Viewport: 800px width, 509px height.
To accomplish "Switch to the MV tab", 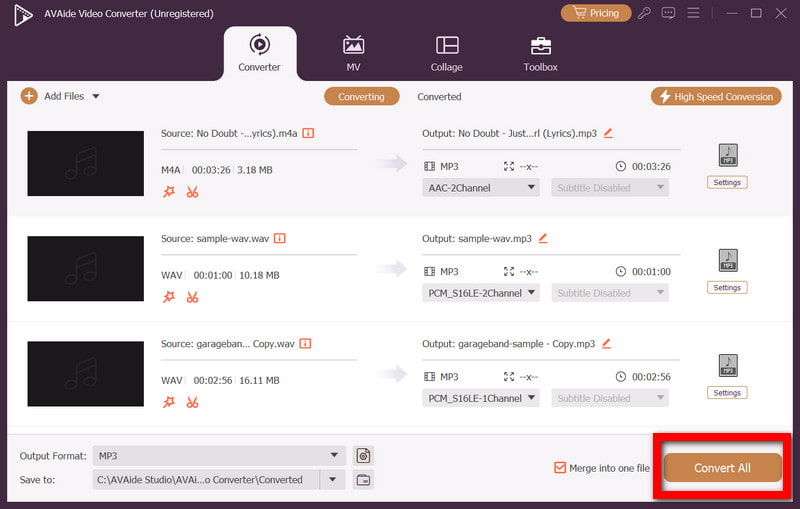I will pos(353,53).
